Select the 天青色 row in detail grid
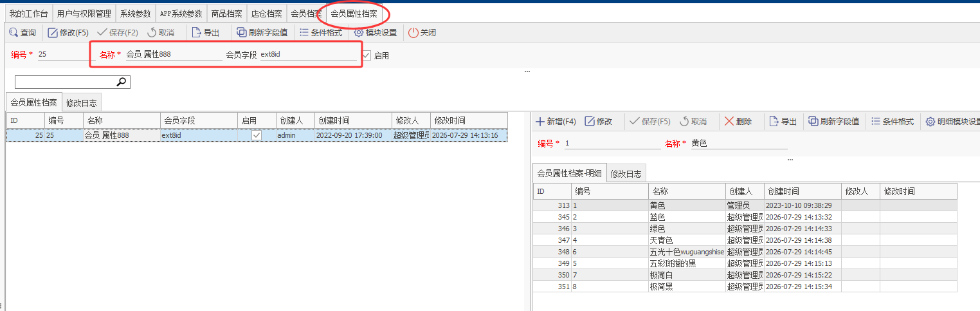This screenshot has height=311, width=980. 745,240
